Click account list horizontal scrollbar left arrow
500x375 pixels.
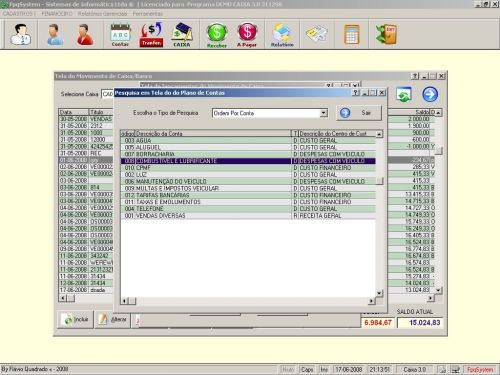[x=124, y=301]
